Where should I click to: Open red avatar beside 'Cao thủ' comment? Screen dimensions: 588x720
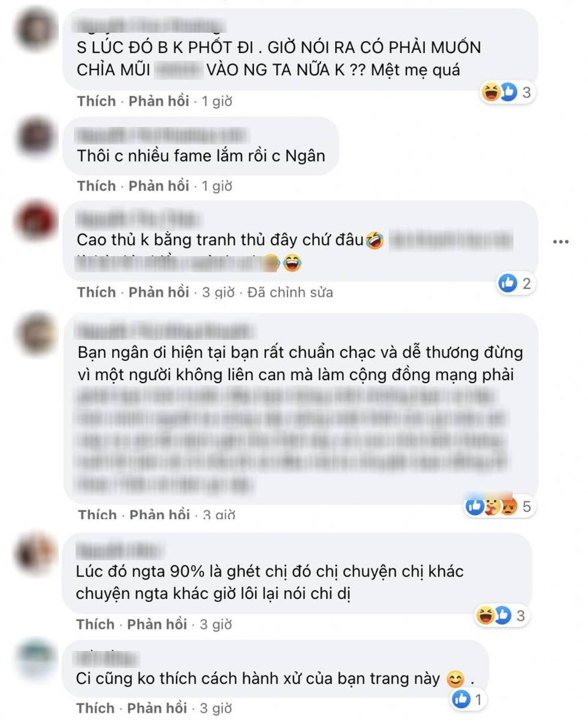[36, 222]
